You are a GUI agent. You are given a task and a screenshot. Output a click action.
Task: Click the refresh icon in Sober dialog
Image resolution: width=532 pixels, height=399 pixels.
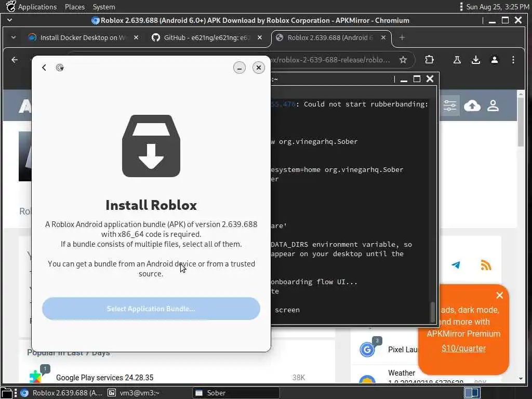pyautogui.click(x=60, y=68)
